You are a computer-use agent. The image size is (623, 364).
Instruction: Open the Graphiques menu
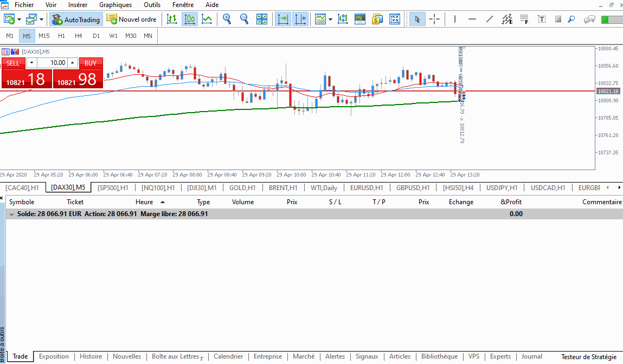click(115, 4)
